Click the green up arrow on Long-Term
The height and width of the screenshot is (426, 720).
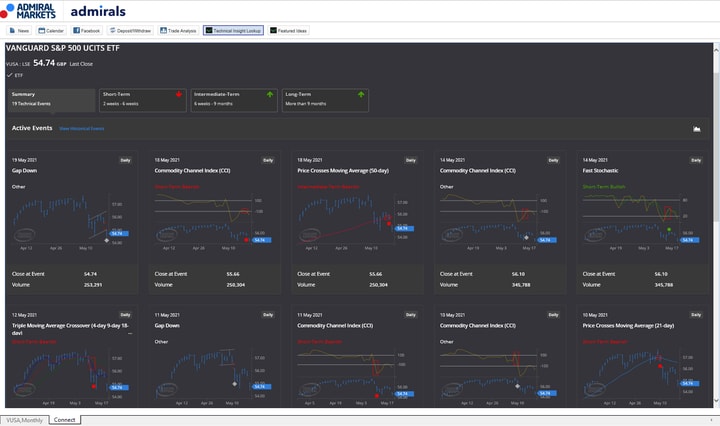[361, 94]
